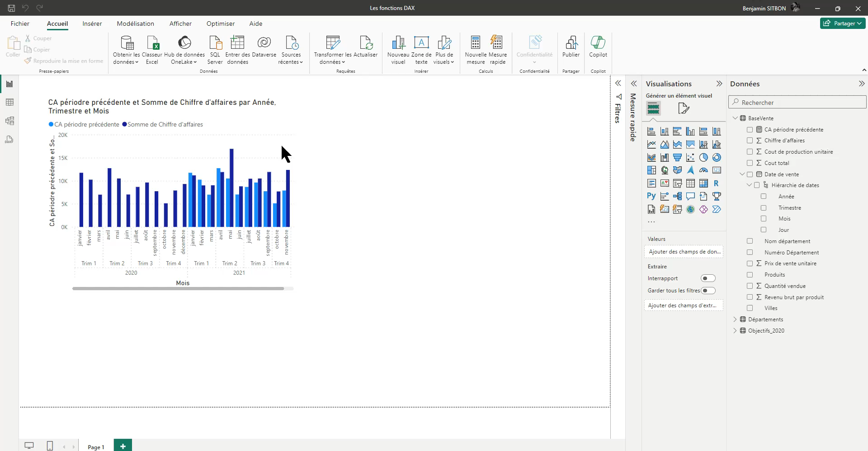Screen dimensions: 868x451
Task: Select the card visual with 123
Action: coord(717,170)
